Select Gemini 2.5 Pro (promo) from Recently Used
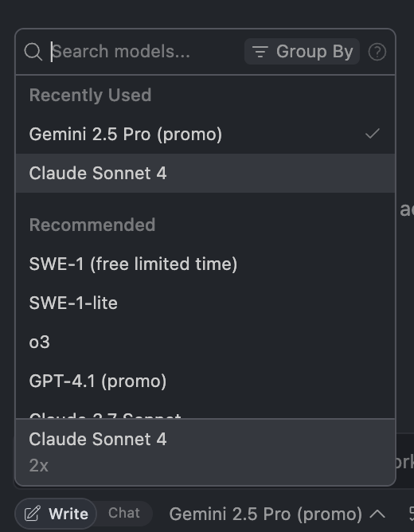Viewport: 414px width, 532px height. pyautogui.click(x=205, y=134)
